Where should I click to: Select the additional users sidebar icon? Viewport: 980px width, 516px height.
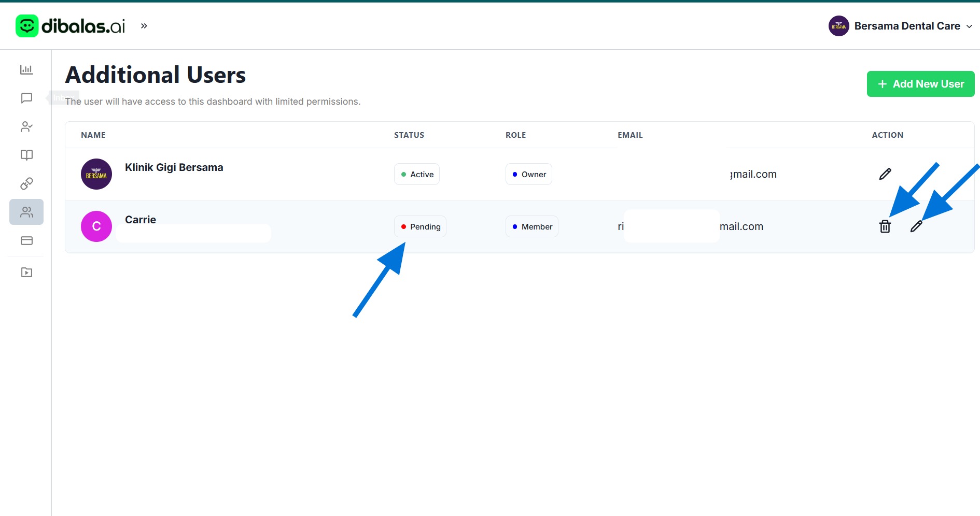click(x=26, y=212)
